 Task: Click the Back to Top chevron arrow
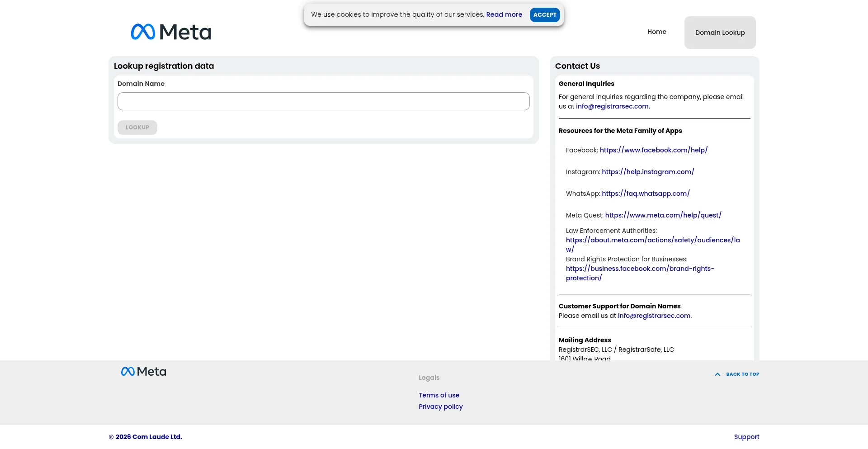pyautogui.click(x=717, y=374)
